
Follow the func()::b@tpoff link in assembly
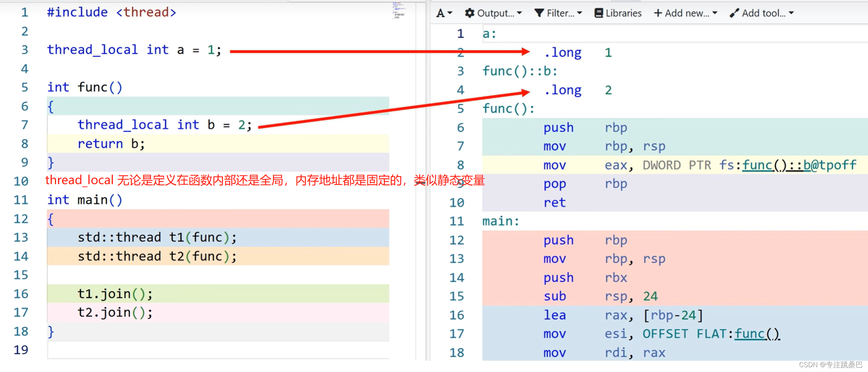tap(799, 165)
